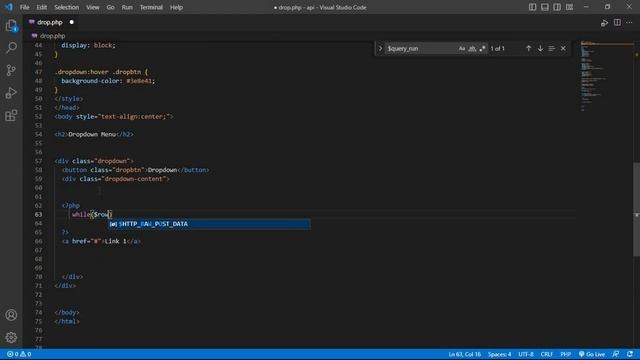The height and width of the screenshot is (360, 640).
Task: Open the Search view in activity bar
Action: pos(11,48)
